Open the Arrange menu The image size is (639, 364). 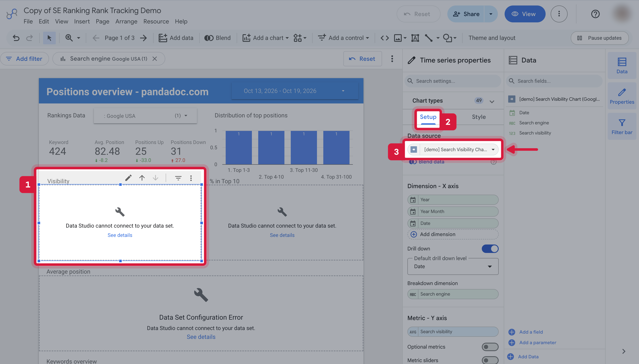coord(126,22)
